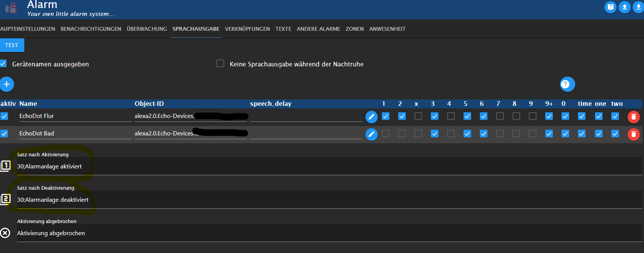Click the Alarm adapter logo icon
The width and height of the screenshot is (644, 253).
pos(11,8)
